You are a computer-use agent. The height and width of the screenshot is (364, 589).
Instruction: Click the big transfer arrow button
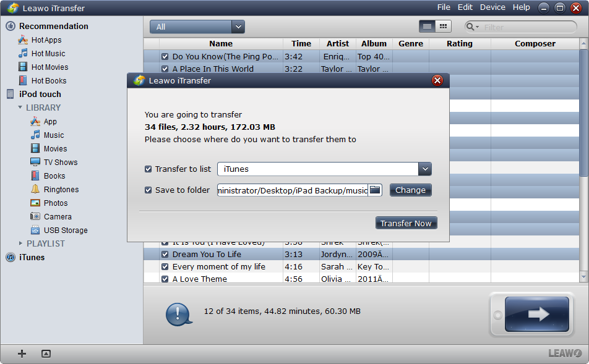tap(536, 314)
